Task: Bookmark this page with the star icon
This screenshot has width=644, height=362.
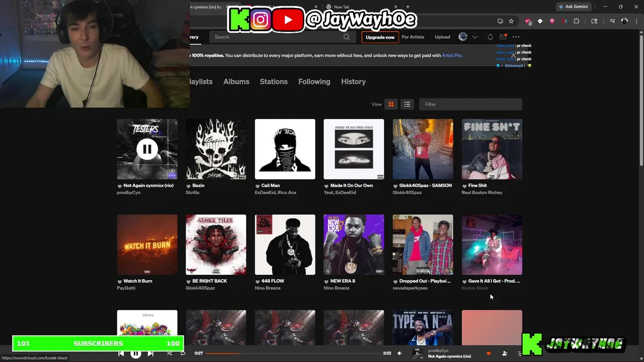Action: (511, 21)
